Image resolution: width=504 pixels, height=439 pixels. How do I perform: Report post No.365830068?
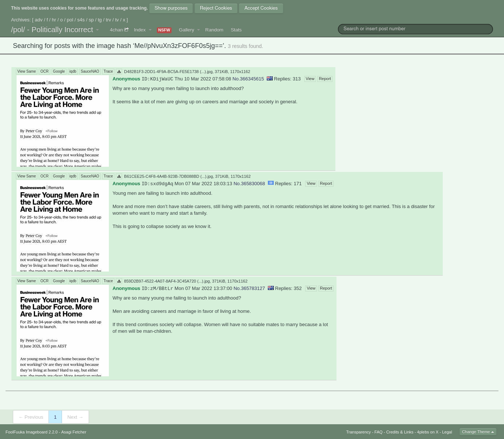click(x=326, y=183)
